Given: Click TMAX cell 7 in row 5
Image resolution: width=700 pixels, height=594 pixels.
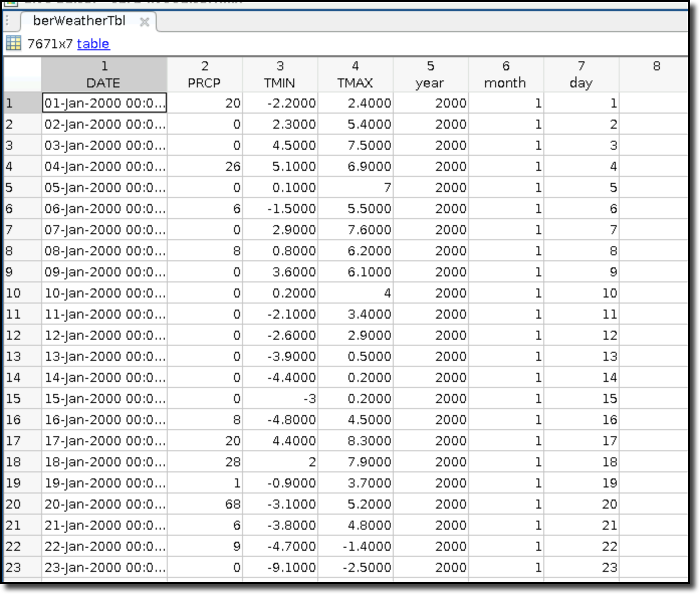Looking at the screenshot, I should click(x=356, y=187).
